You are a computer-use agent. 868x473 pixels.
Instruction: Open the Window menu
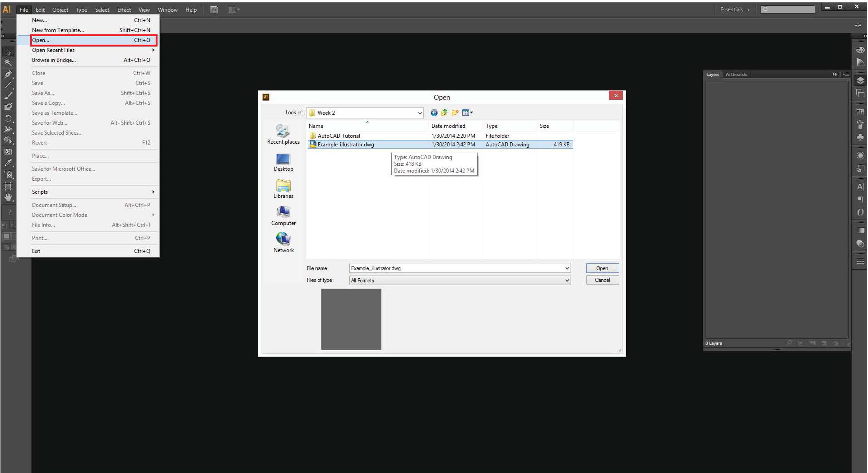167,9
